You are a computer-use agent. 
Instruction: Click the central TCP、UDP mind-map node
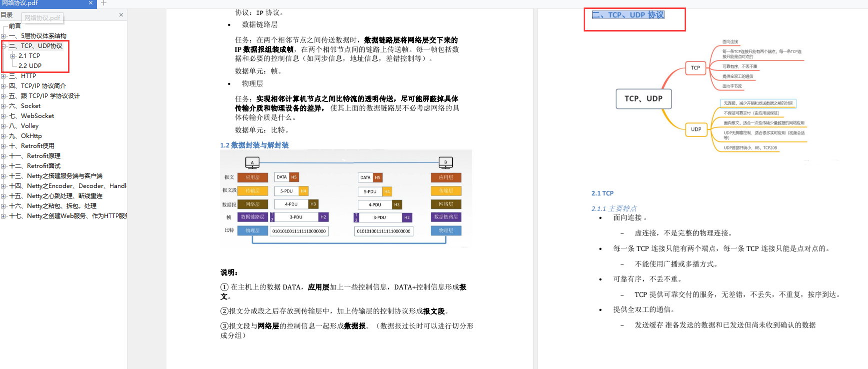click(644, 98)
